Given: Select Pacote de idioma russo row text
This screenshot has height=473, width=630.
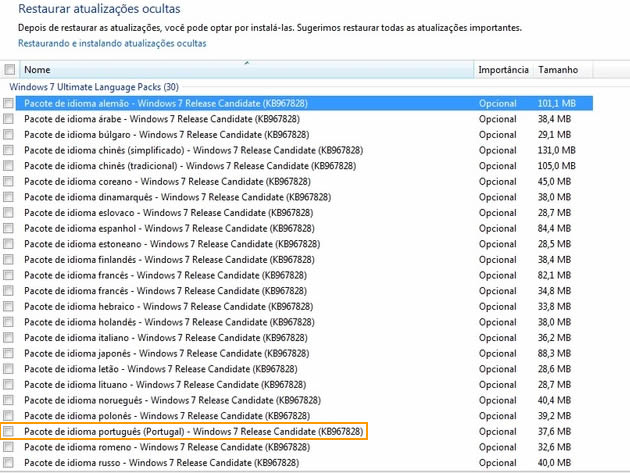Looking at the screenshot, I should pyautogui.click(x=162, y=463).
